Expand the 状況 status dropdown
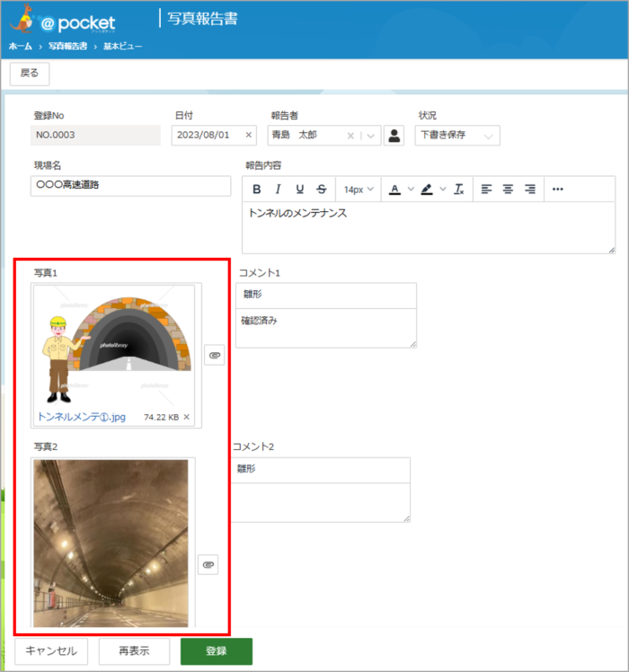The width and height of the screenshot is (629, 672). pyautogui.click(x=489, y=136)
